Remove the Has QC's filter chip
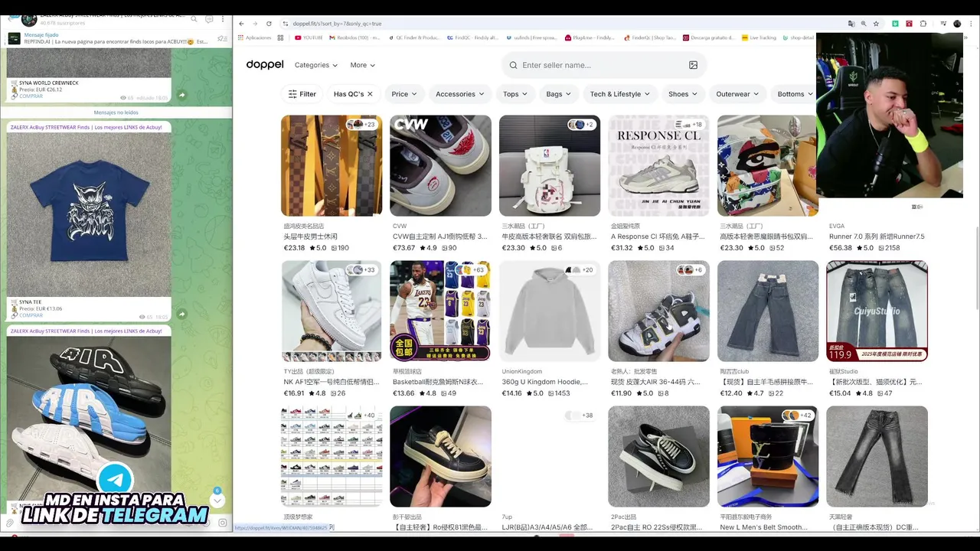 coord(370,94)
